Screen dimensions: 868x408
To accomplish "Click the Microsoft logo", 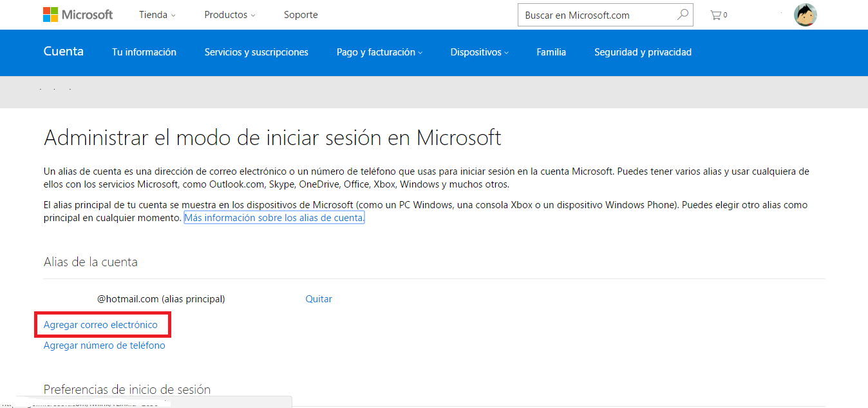I will 78,14.
